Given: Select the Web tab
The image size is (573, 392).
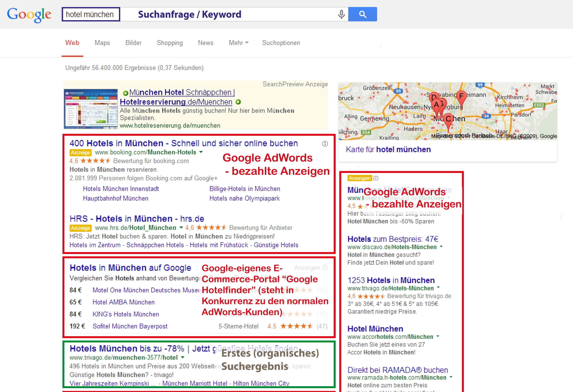Looking at the screenshot, I should click(72, 43).
